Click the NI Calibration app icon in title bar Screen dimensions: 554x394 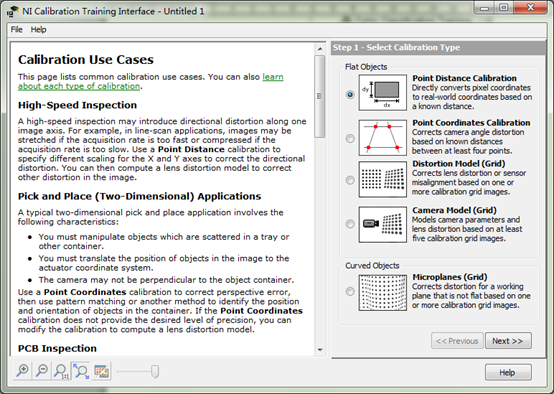tap(12, 11)
